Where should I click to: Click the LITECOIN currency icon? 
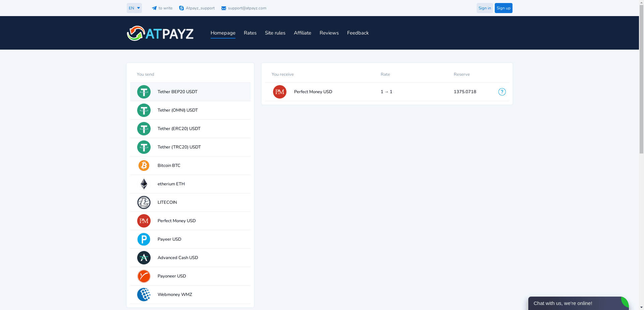tap(144, 202)
